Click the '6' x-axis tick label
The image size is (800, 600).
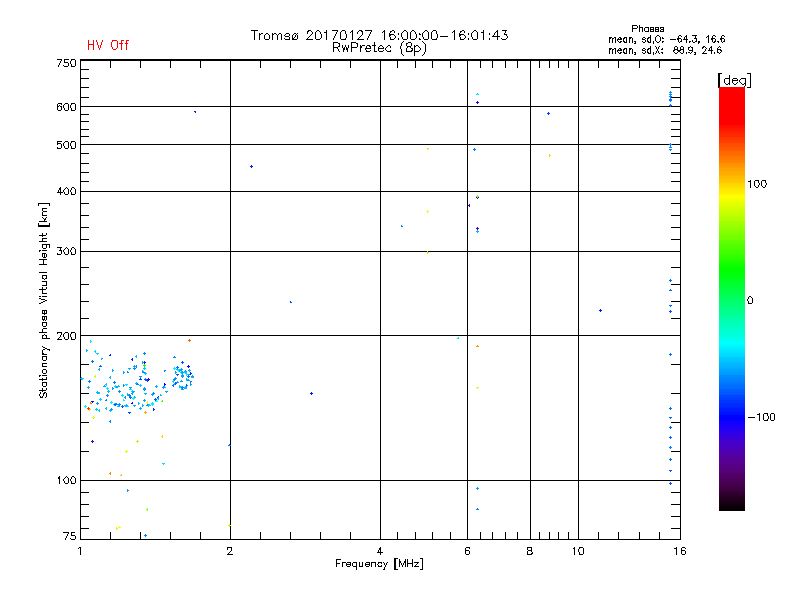click(x=467, y=551)
